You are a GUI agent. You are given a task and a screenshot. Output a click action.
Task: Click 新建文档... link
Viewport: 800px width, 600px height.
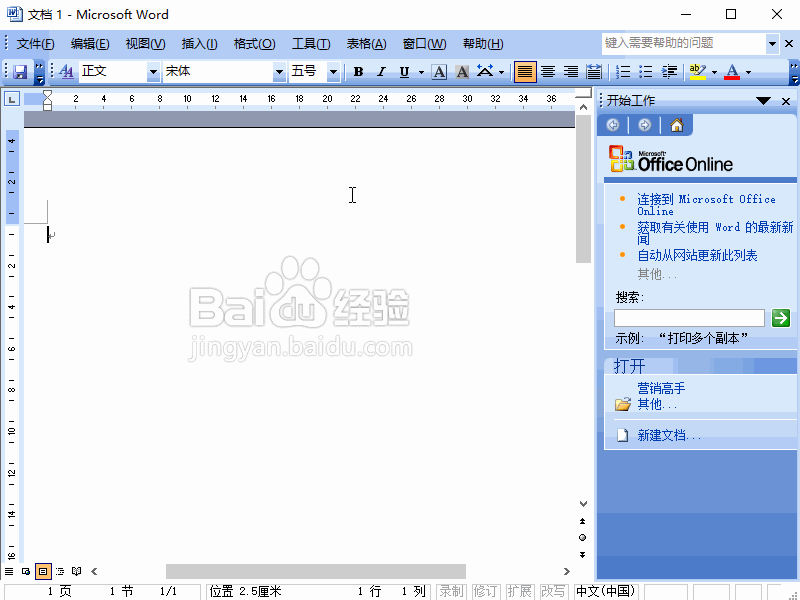coord(669,435)
